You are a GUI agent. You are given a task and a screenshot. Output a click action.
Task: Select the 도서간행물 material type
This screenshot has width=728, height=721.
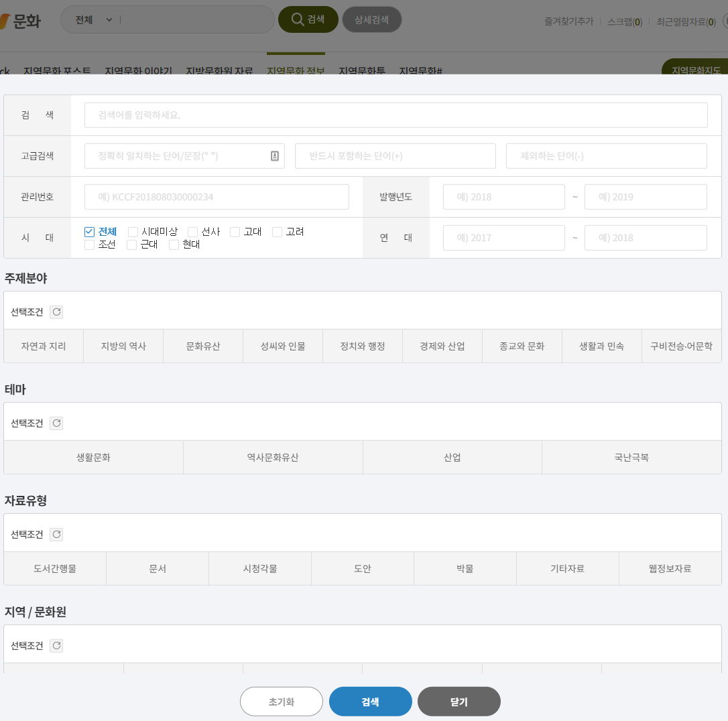pyautogui.click(x=55, y=569)
